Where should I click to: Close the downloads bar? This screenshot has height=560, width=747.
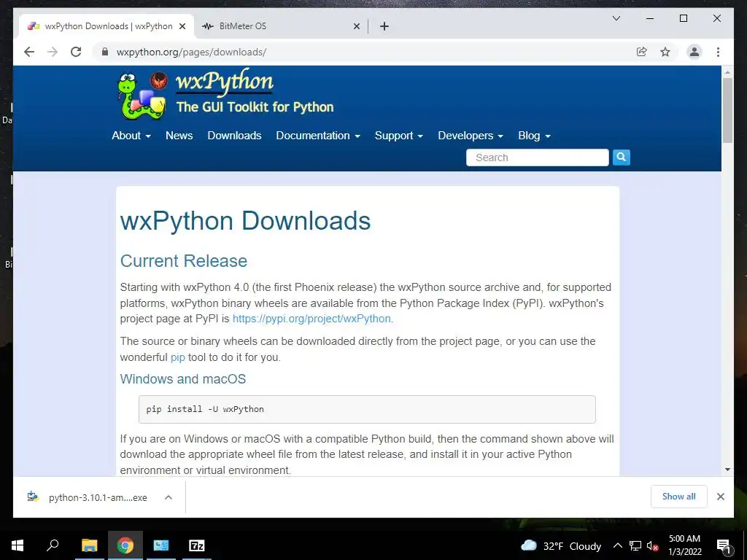pos(720,497)
